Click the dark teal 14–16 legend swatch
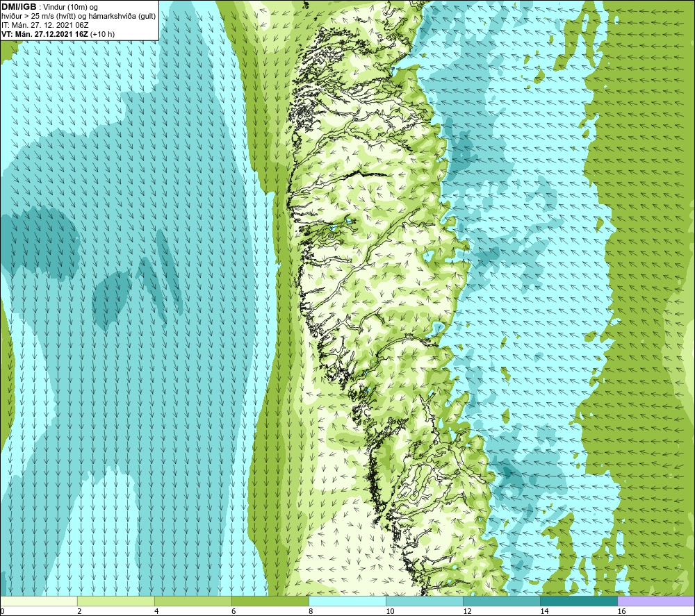This screenshot has width=695, height=616. (x=578, y=601)
